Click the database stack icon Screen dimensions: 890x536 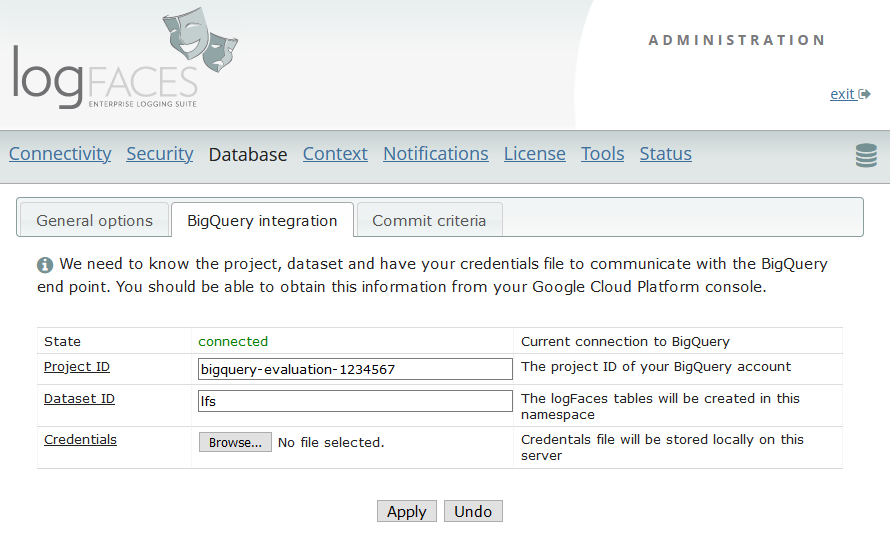coord(866,155)
